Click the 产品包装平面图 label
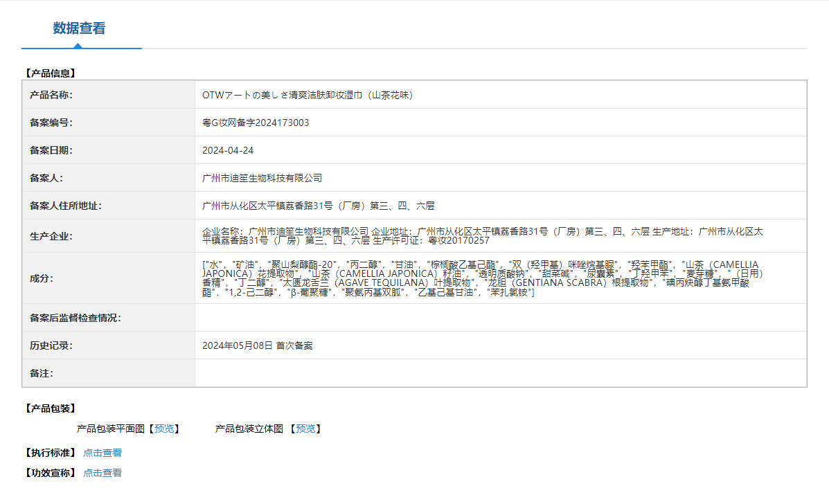The height and width of the screenshot is (504, 829). point(111,429)
